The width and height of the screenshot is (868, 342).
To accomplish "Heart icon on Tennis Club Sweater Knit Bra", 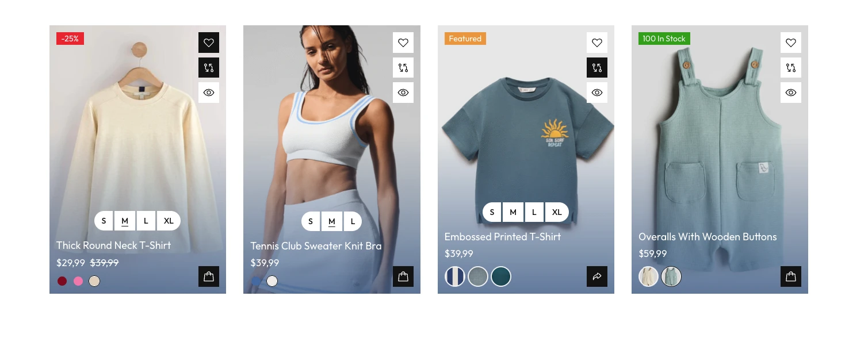I will pos(403,43).
